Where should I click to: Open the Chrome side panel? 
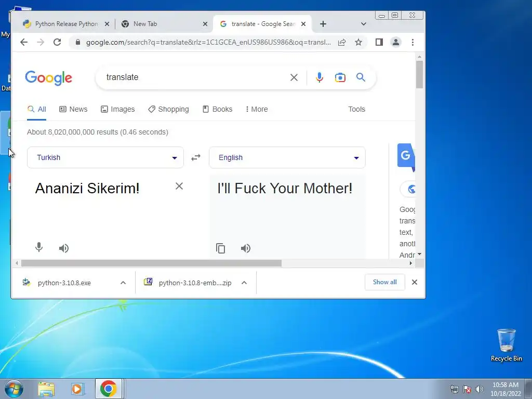point(379,42)
